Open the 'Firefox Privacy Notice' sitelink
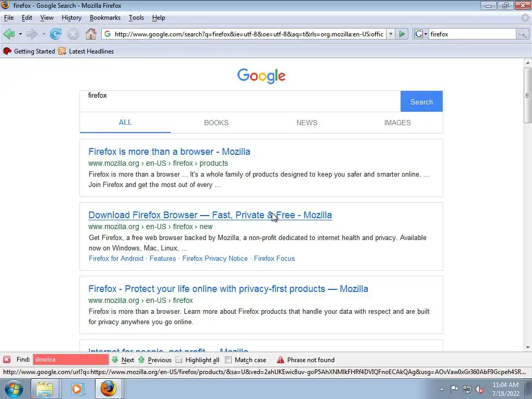 [215, 259]
